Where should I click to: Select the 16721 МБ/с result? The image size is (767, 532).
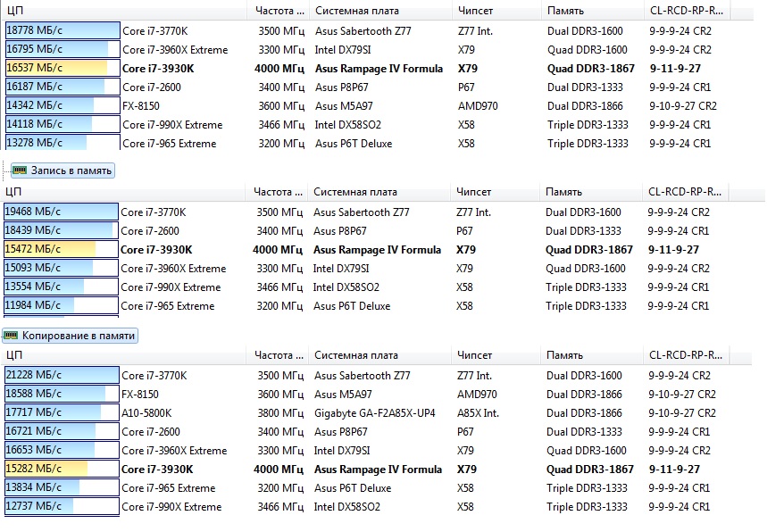[x=62, y=431]
